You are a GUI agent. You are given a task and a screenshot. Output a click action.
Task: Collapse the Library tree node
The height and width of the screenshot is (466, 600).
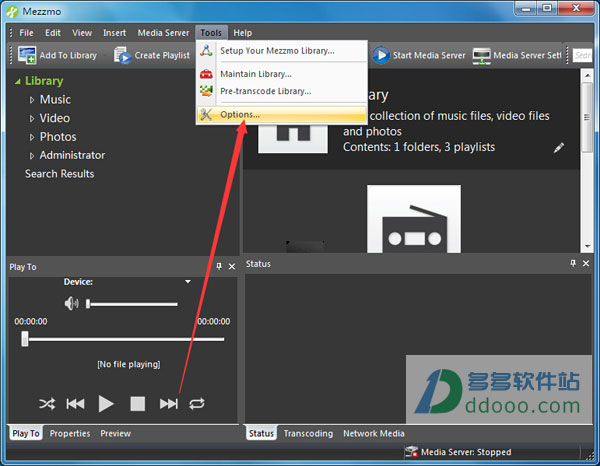tap(17, 81)
